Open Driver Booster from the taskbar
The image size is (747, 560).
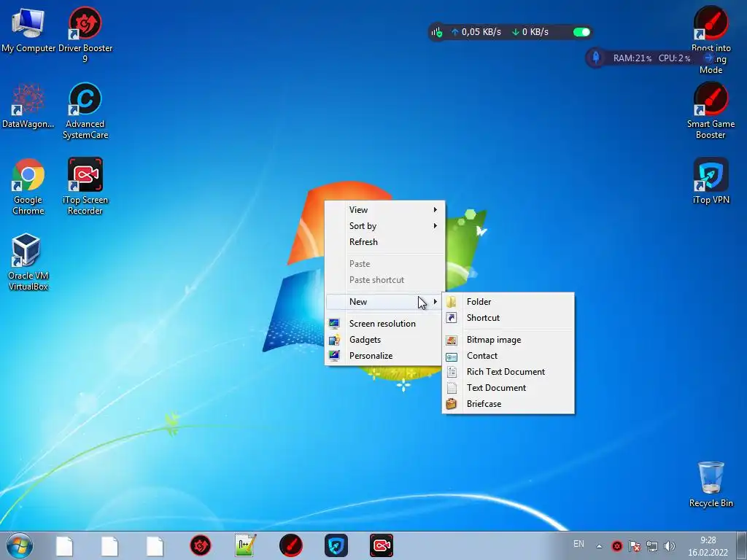200,545
